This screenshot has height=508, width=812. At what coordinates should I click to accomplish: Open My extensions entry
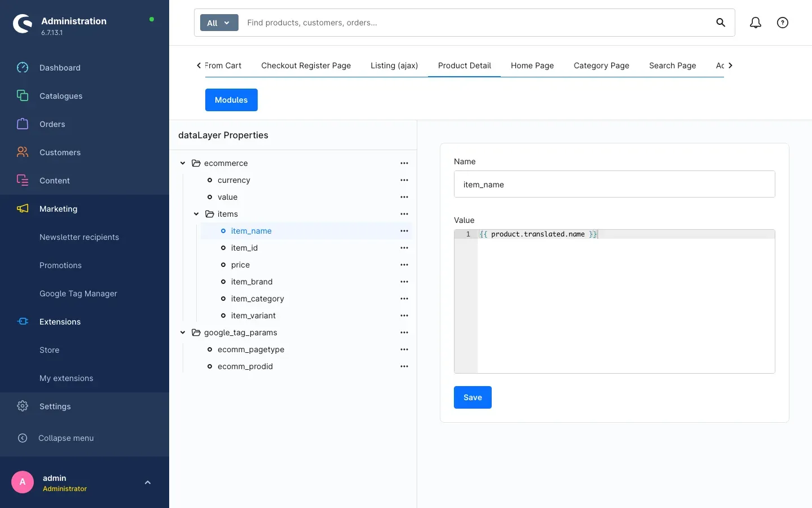coord(67,378)
